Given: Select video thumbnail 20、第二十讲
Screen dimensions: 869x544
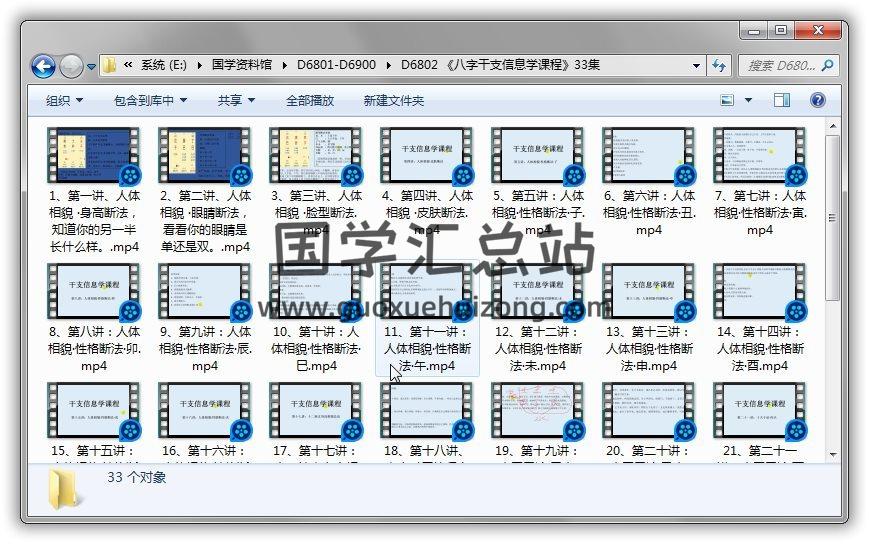Looking at the screenshot, I should tap(648, 410).
